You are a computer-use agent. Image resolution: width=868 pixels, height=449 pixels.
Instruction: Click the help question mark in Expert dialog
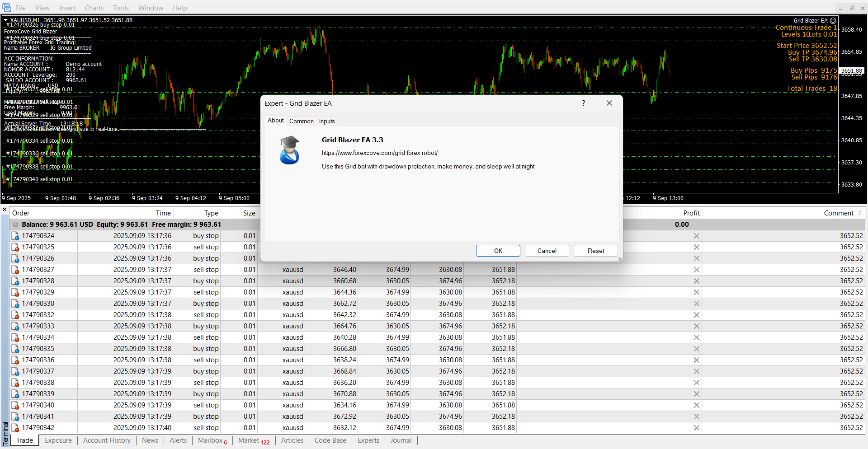584,103
